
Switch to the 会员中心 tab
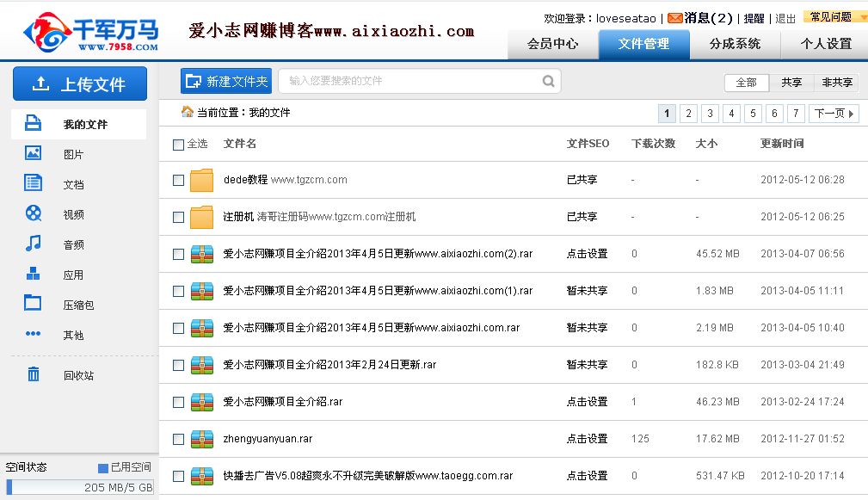coord(552,44)
